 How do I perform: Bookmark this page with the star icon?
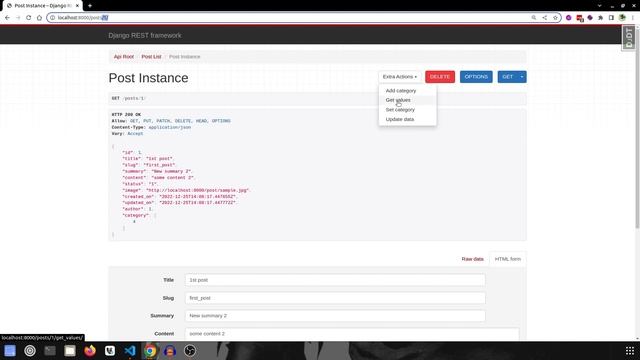click(555, 18)
